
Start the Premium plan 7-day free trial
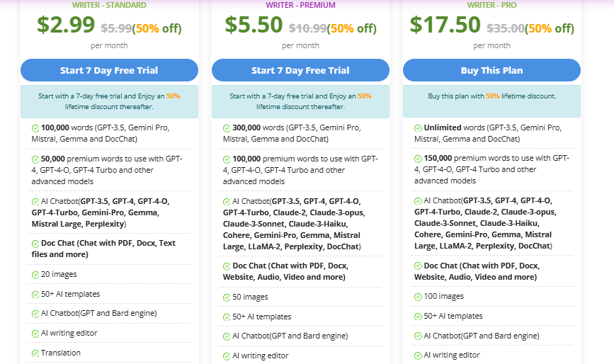coord(300,70)
